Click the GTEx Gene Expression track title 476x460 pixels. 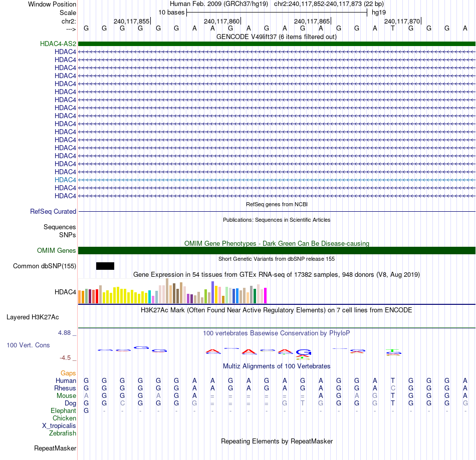[277, 274]
